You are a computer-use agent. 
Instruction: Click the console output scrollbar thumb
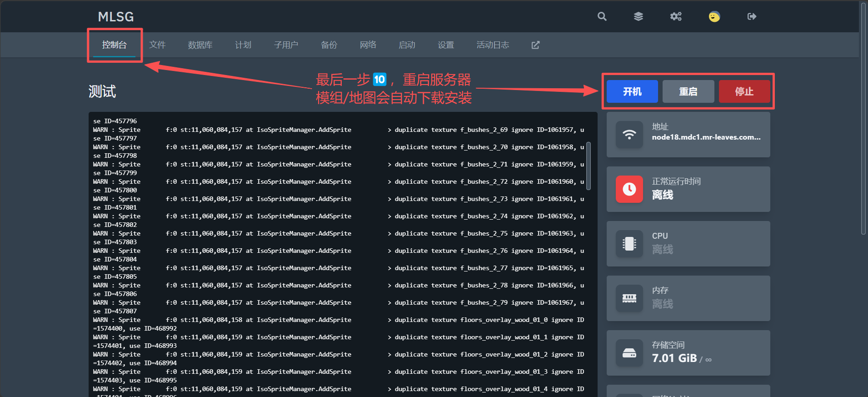(x=589, y=166)
